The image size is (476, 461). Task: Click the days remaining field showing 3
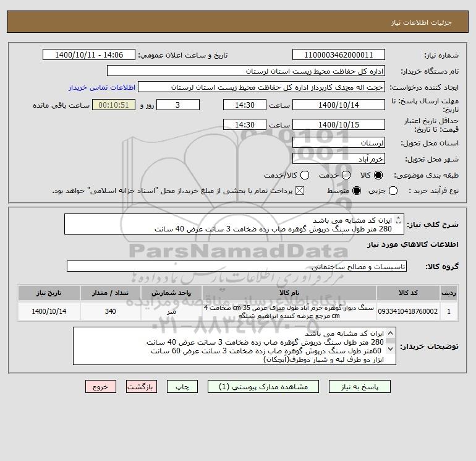(x=178, y=105)
